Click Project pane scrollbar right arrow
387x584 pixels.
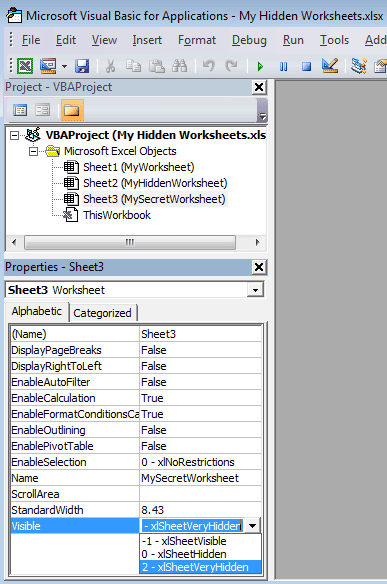(257, 242)
